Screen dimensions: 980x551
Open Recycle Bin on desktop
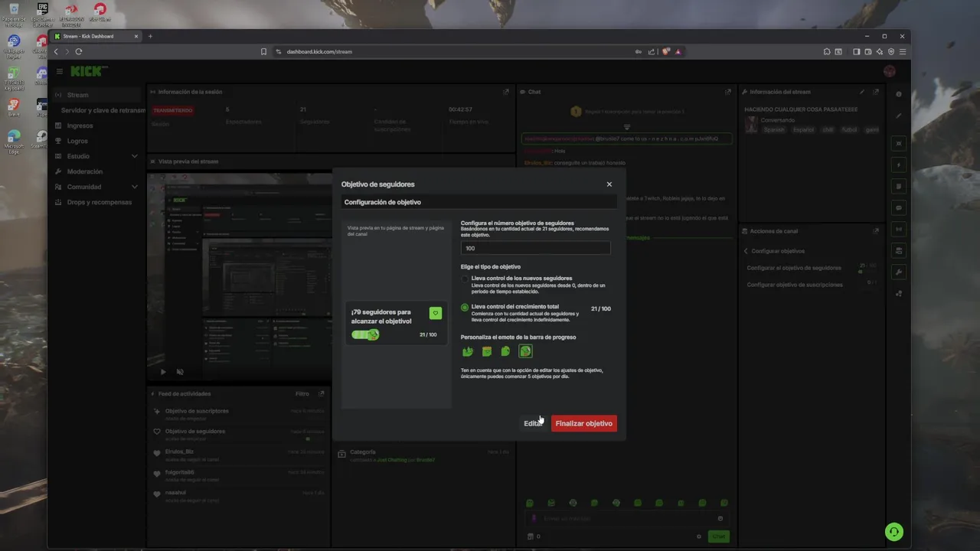(14, 15)
